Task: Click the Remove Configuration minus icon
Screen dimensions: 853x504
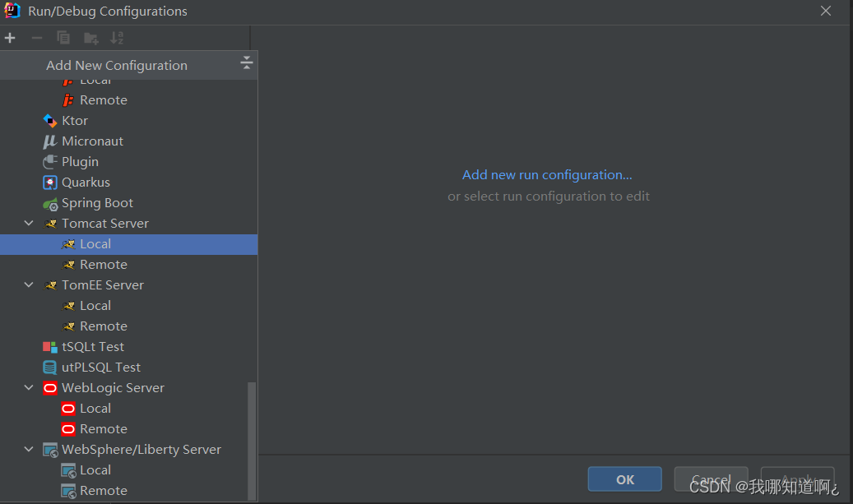Action: [37, 38]
